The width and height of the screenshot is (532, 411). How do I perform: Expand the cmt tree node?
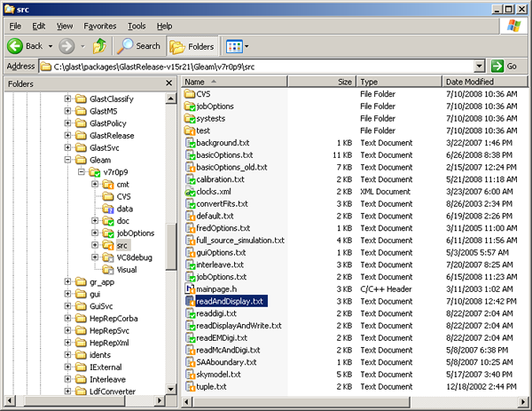click(x=95, y=184)
